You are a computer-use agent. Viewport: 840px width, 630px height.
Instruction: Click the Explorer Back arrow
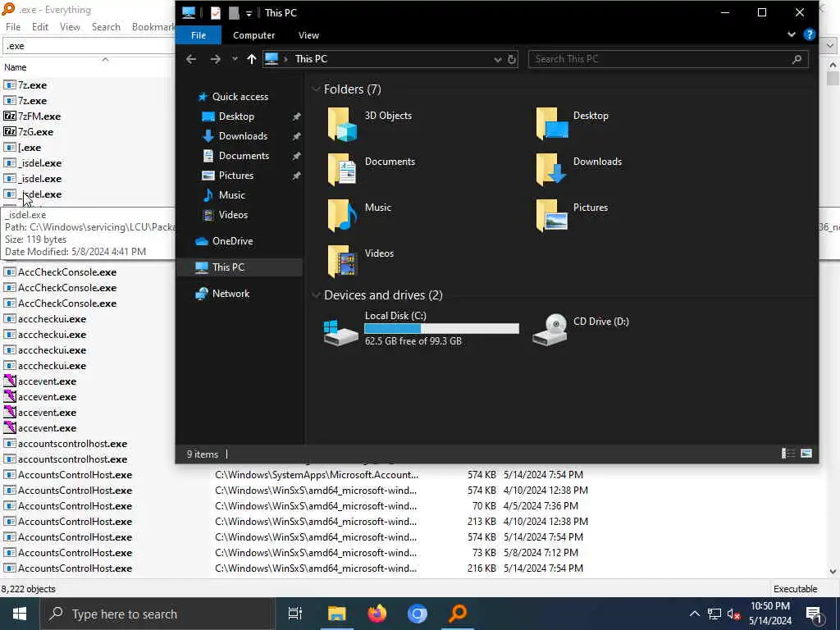(x=191, y=59)
